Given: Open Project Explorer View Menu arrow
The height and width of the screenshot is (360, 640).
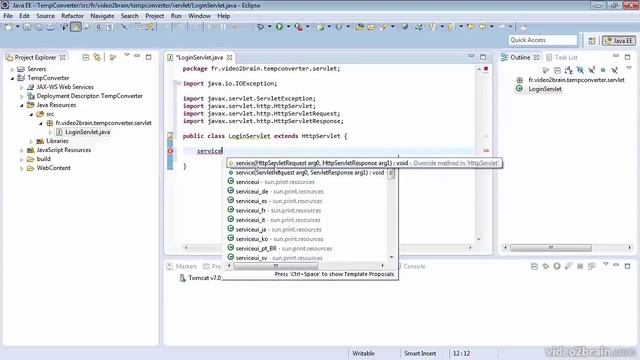Looking at the screenshot, I should coord(127,55).
